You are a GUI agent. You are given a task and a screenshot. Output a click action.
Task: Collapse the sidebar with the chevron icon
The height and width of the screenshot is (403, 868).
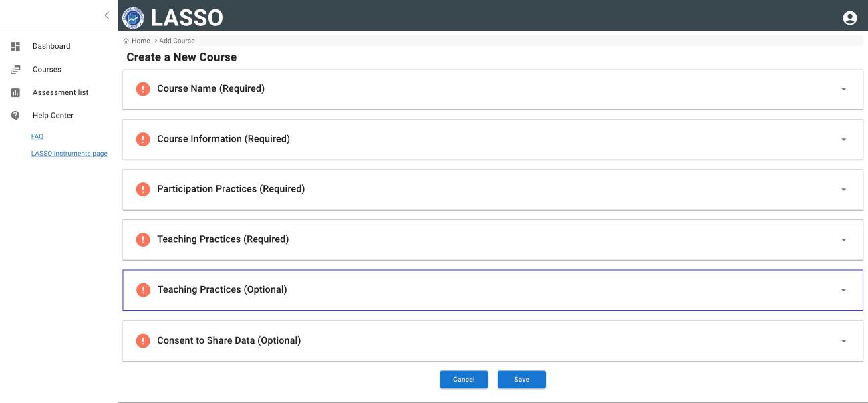pyautogui.click(x=106, y=15)
